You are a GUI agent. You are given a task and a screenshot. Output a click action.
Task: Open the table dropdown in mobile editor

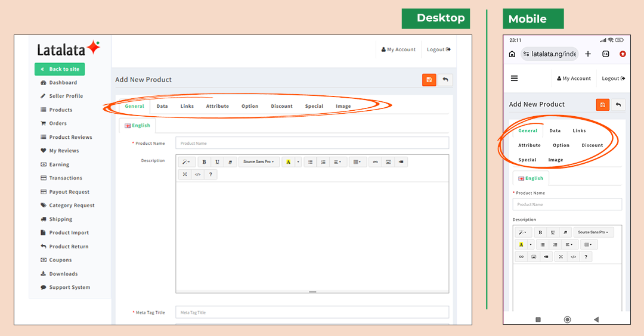pyautogui.click(x=588, y=244)
